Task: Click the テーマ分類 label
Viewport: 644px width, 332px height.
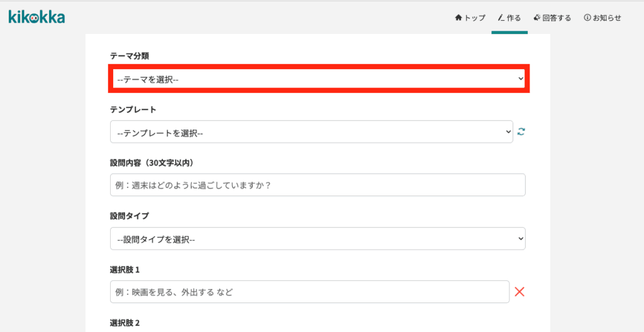Action: pyautogui.click(x=130, y=57)
